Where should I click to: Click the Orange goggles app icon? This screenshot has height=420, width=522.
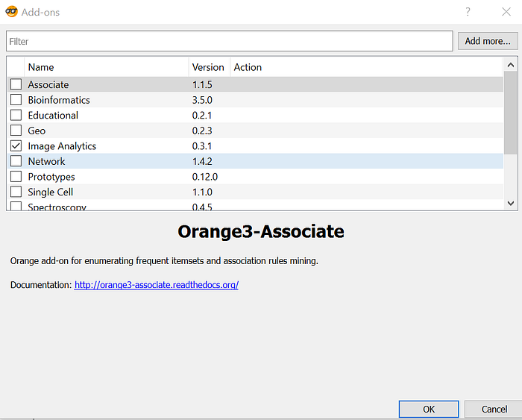tap(11, 12)
